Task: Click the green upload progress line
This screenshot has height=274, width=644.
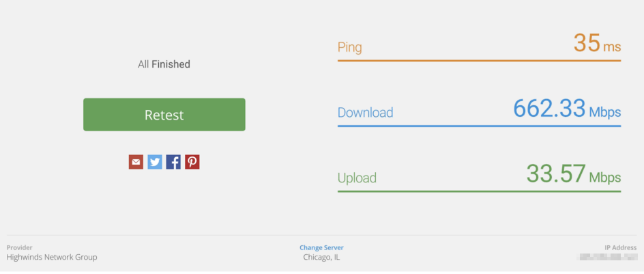Action: pos(479,191)
